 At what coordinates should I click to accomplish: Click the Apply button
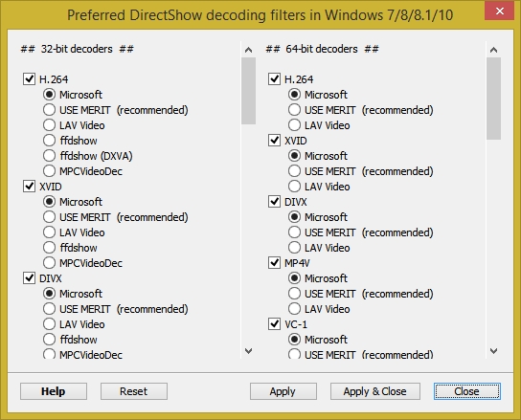283,391
